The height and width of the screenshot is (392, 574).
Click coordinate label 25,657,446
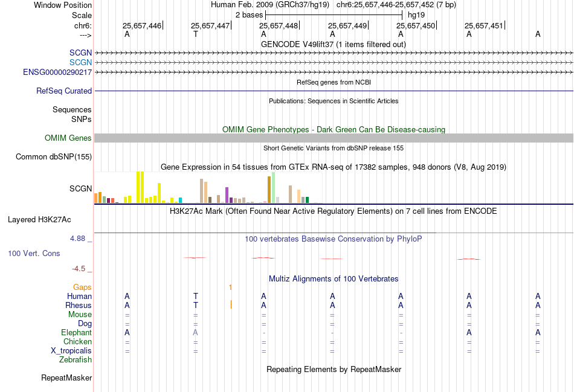[141, 25]
